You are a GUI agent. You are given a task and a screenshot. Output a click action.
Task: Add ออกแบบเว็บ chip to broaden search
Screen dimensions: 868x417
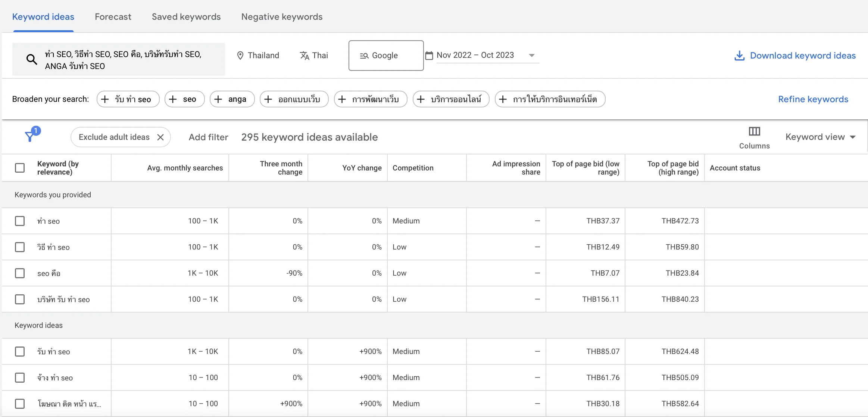(294, 99)
